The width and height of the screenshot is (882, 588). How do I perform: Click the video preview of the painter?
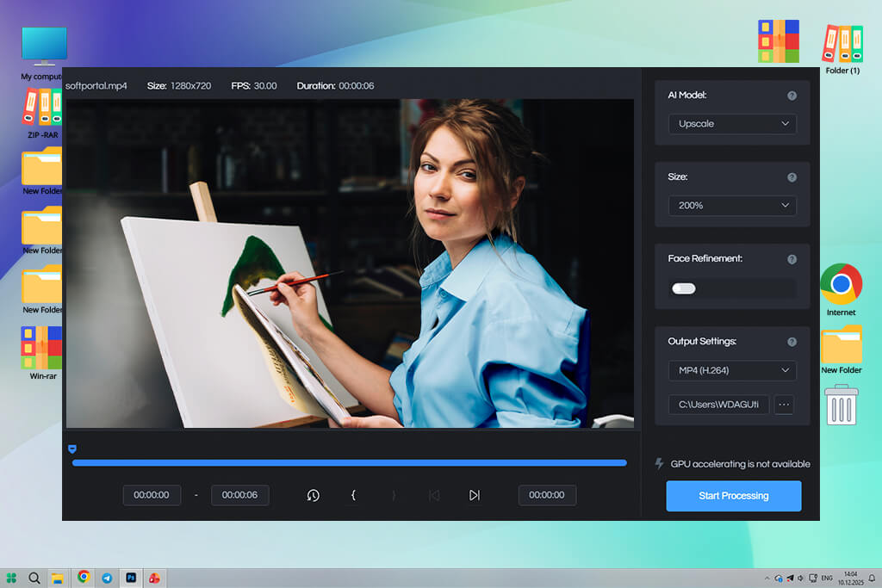click(x=350, y=263)
